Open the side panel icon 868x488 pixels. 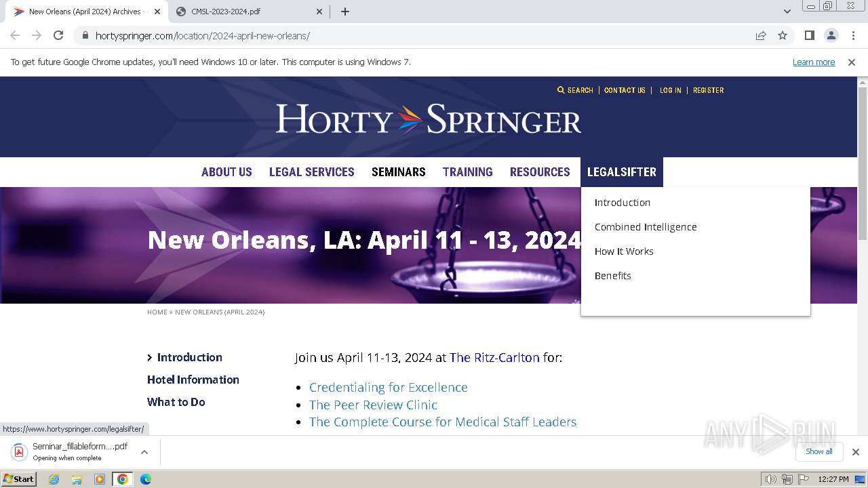(809, 35)
